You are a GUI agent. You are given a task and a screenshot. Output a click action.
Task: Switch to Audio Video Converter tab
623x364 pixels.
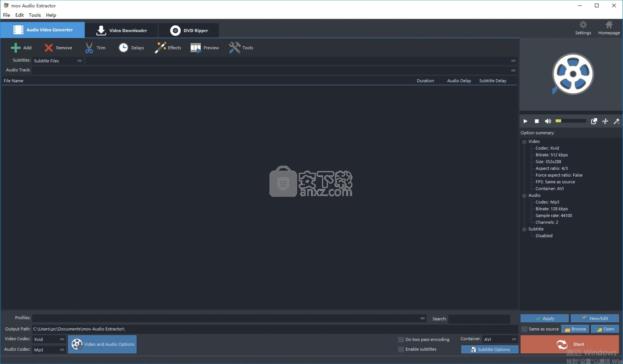43,30
